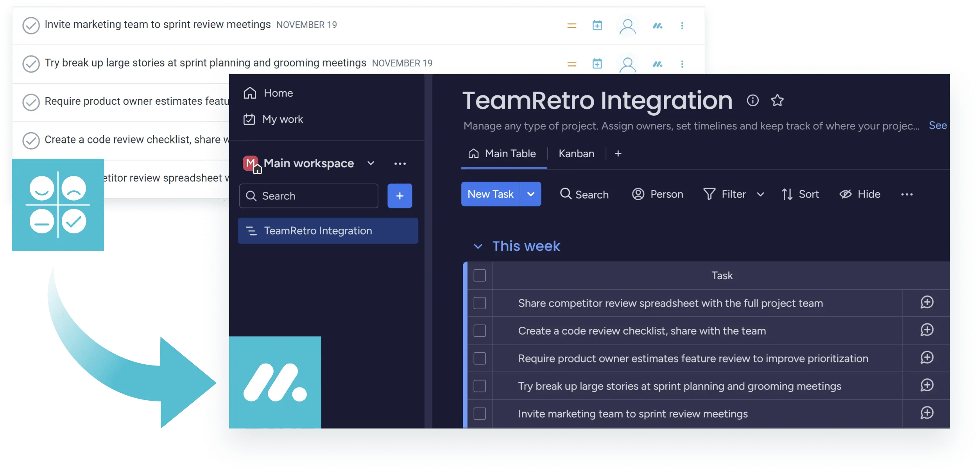
Task: Check 'Invite marketing team' task checkbox in table
Action: tap(480, 414)
